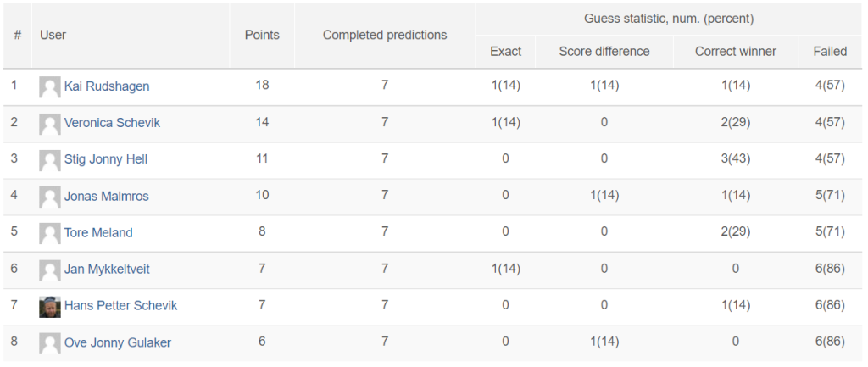
Task: Open Veronica Schevik's profile link
Action: tap(113, 123)
